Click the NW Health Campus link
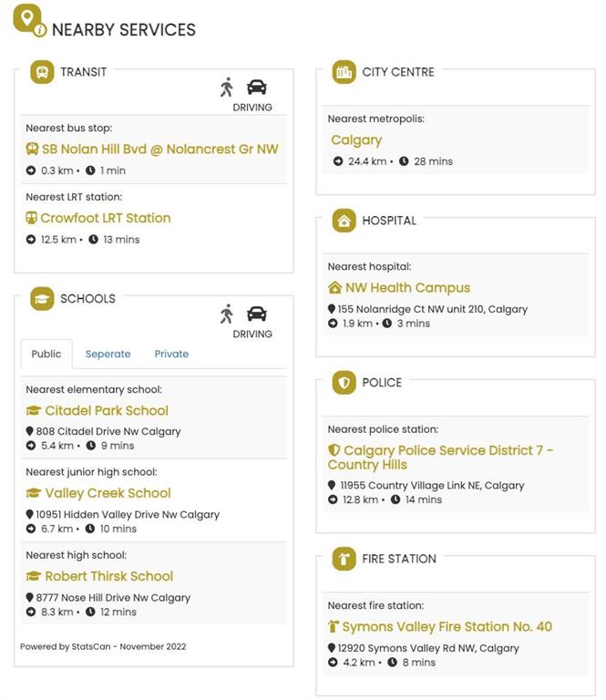The height and width of the screenshot is (700, 606). 407,287
